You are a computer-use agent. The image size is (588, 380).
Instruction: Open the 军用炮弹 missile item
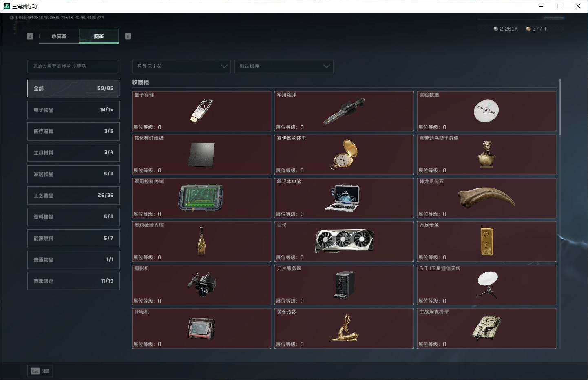point(344,111)
